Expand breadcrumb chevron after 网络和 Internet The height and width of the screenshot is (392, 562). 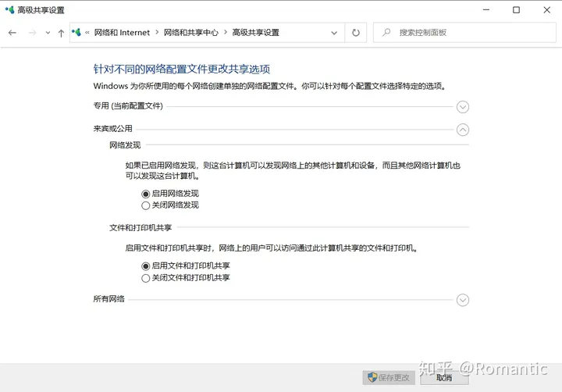tap(157, 32)
